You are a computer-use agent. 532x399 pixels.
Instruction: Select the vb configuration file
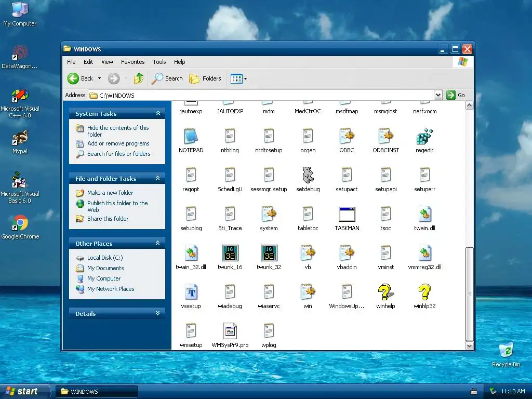308,253
